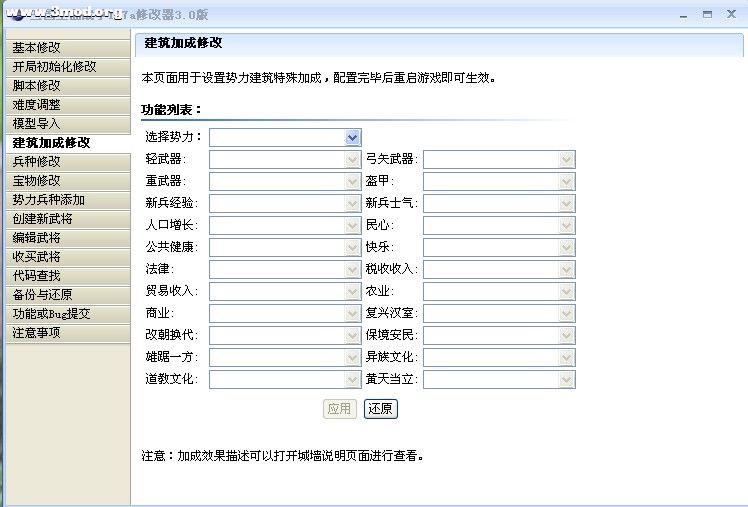The image size is (748, 507).
Task: Click the 还原 restore button
Action: point(381,409)
